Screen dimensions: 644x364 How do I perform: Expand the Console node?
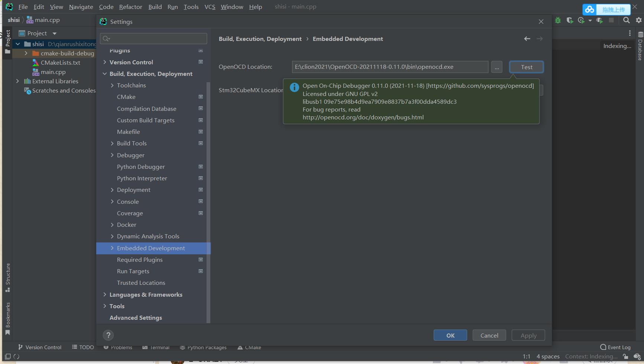click(x=112, y=202)
